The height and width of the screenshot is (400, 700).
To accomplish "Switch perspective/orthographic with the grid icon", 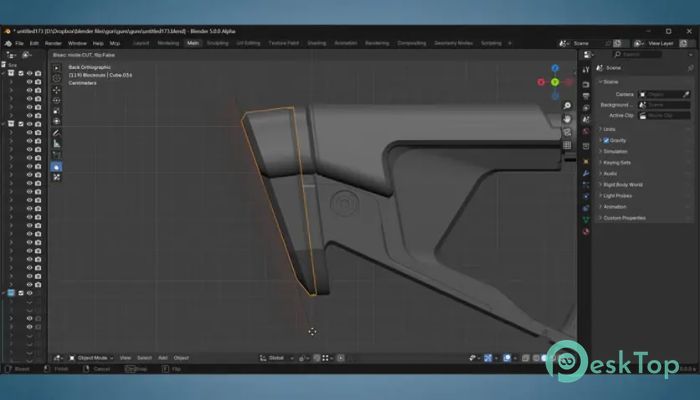I will pyautogui.click(x=567, y=145).
